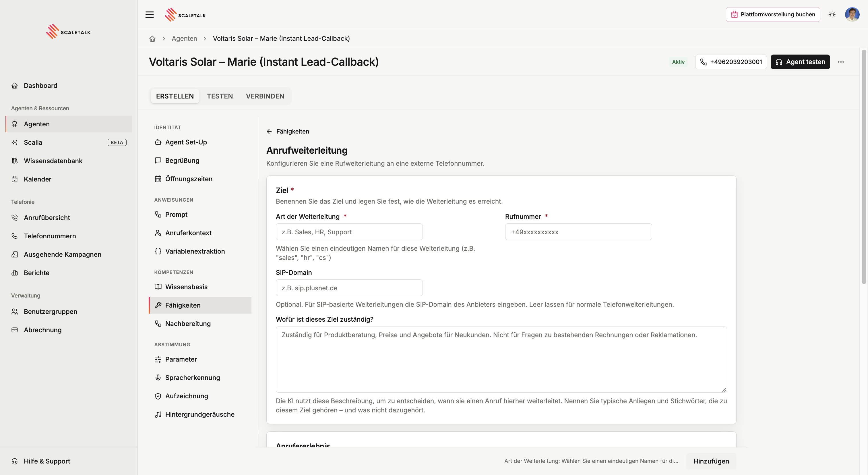The width and height of the screenshot is (868, 475).
Task: Open Hilfe & Support
Action: pyautogui.click(x=69, y=461)
